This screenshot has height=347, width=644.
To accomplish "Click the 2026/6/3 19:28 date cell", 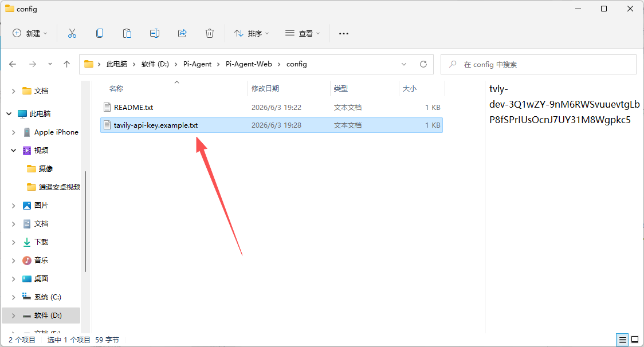I will (x=276, y=125).
